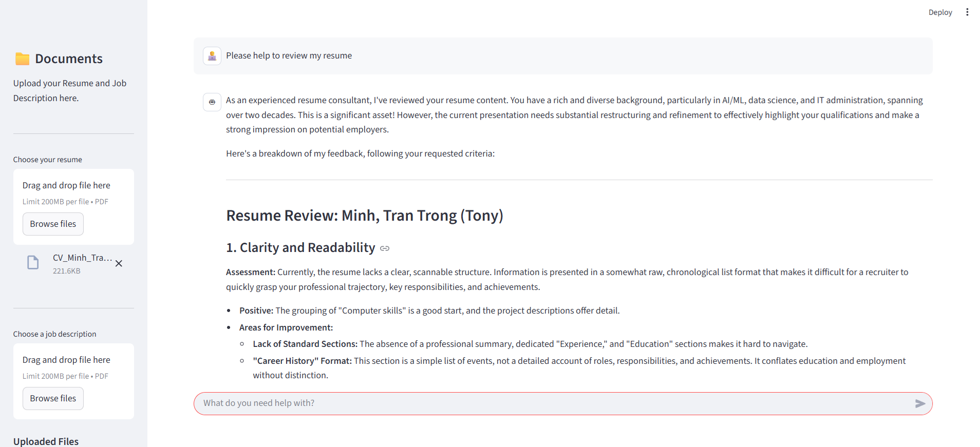This screenshot has height=447, width=980.
Task: Click the Clarity and Readability heading
Action: (300, 248)
